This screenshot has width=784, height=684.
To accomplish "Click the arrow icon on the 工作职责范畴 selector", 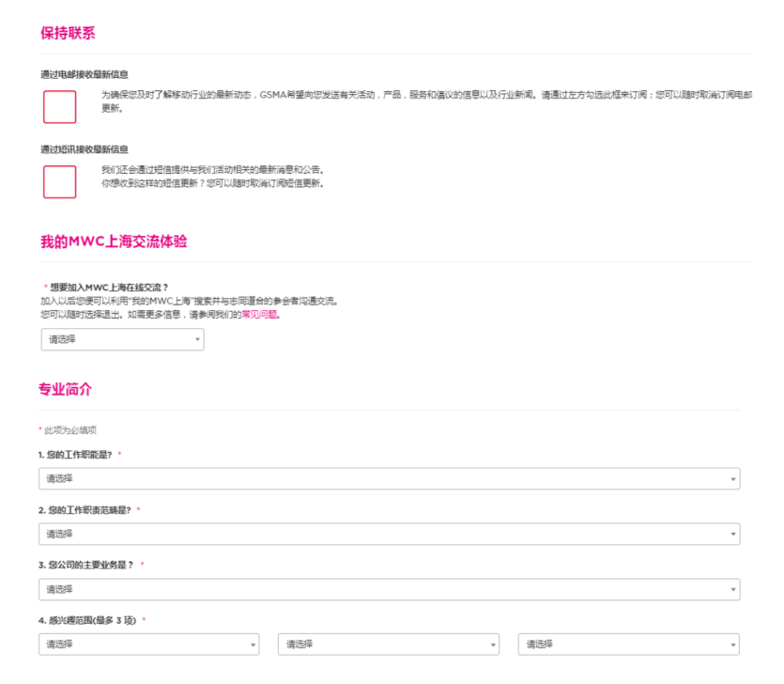I will coord(732,535).
